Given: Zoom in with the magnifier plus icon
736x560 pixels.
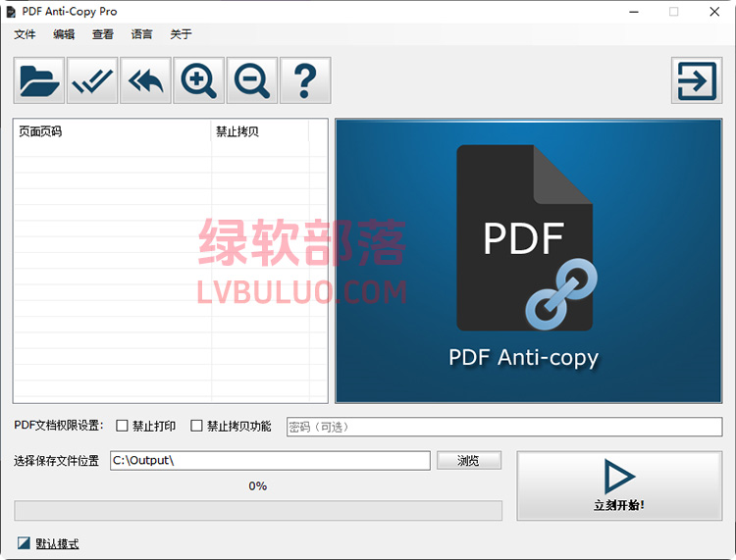Looking at the screenshot, I should coord(198,80).
